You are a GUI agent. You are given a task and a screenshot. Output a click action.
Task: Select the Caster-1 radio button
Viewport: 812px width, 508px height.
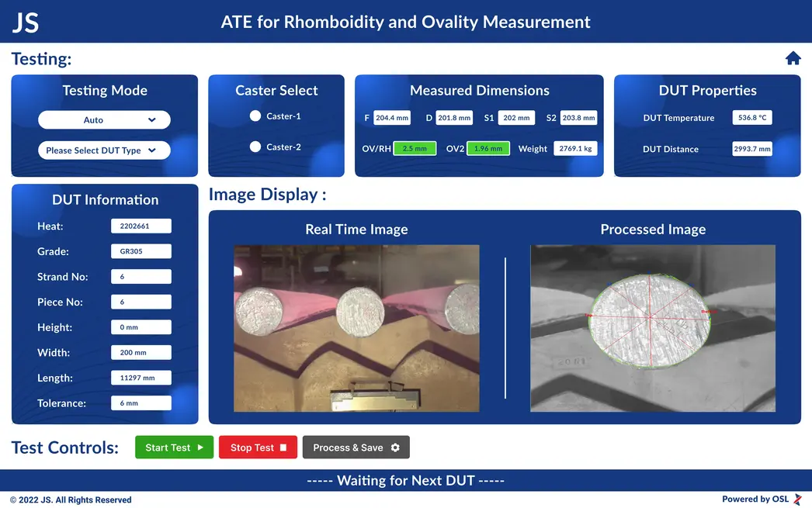click(256, 116)
